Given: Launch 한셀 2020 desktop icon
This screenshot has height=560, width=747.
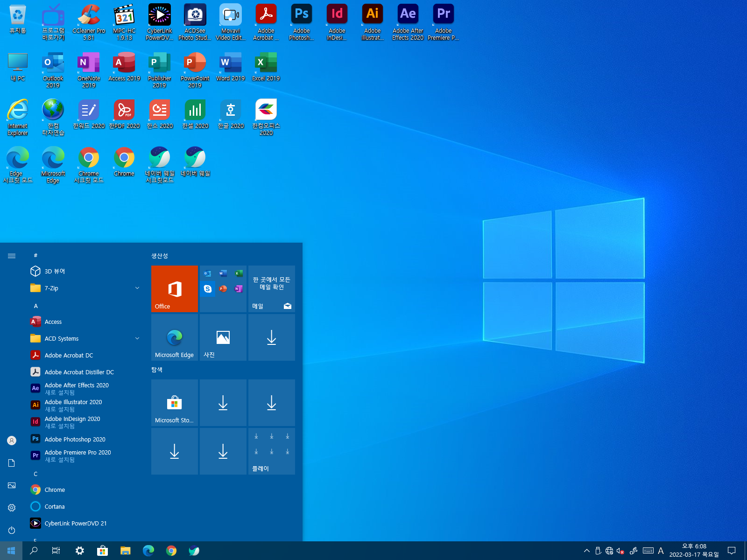Looking at the screenshot, I should point(195,114).
